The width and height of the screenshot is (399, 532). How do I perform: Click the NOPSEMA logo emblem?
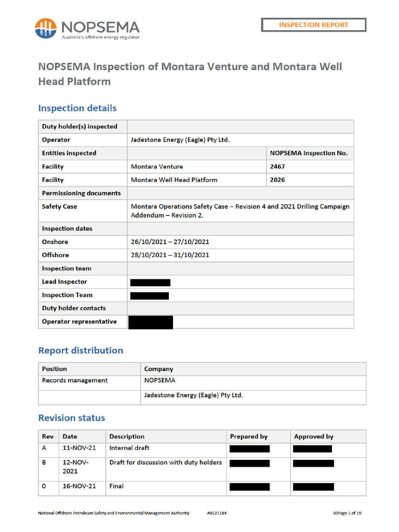click(46, 28)
